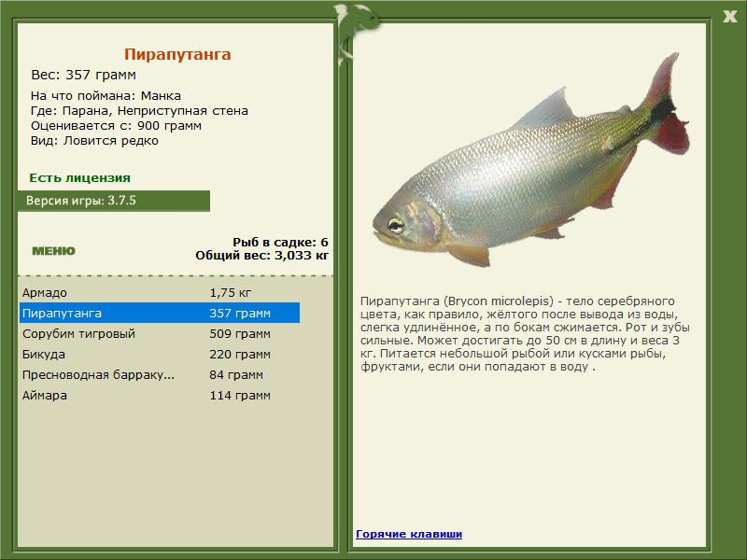
Task: Select the Пресноводная барраку... row
Action: click(x=160, y=374)
